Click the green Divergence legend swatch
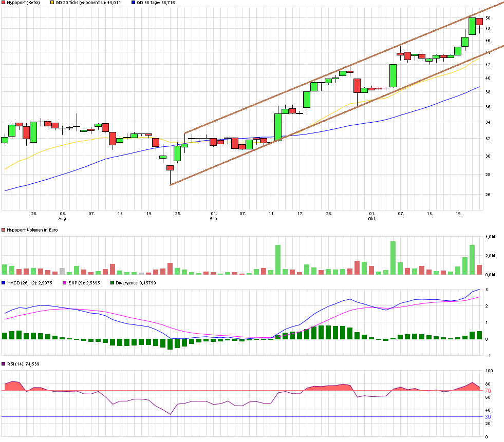Viewport: 504px width, 442px height. pos(112,283)
